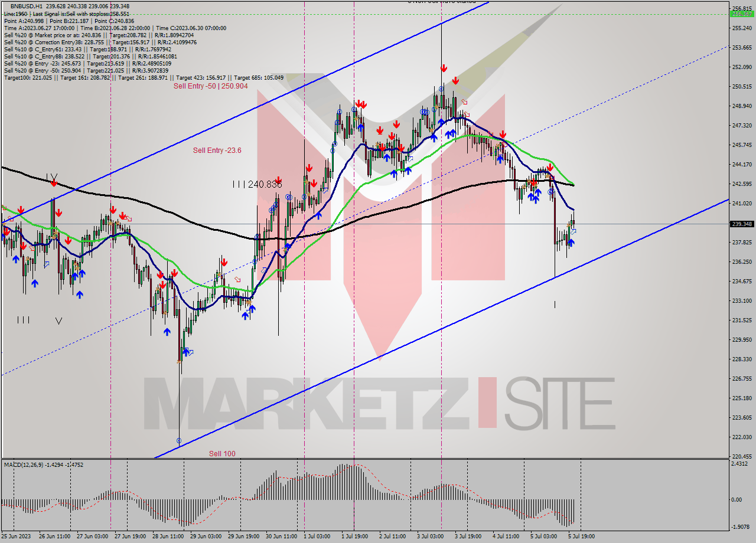Viewport: 756px width, 543px height.
Task: Click the MACD scale value 2.4312
Action: click(x=741, y=464)
